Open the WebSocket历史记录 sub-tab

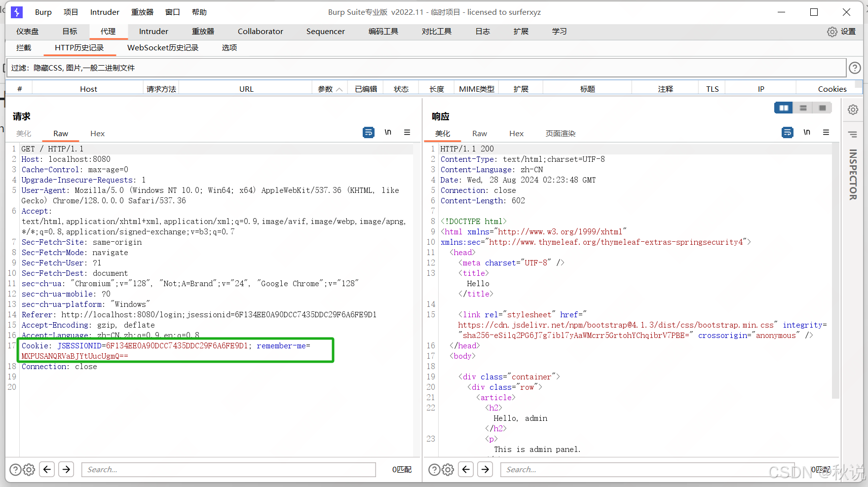[x=163, y=48]
